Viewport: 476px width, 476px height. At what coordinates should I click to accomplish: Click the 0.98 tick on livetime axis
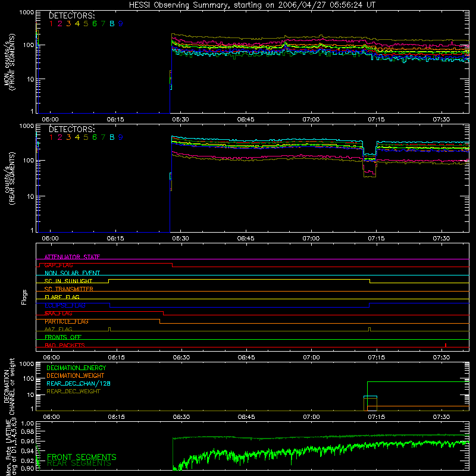pos(27,431)
